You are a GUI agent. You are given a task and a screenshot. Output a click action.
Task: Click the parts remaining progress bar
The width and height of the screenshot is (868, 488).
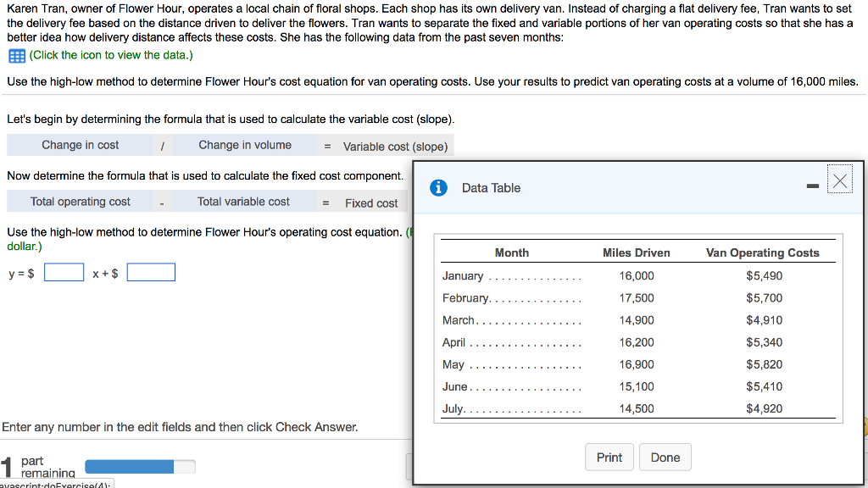(x=140, y=467)
